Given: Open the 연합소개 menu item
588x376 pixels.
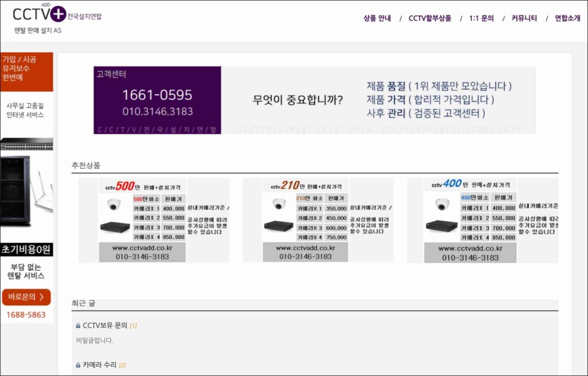Looking at the screenshot, I should click(567, 18).
